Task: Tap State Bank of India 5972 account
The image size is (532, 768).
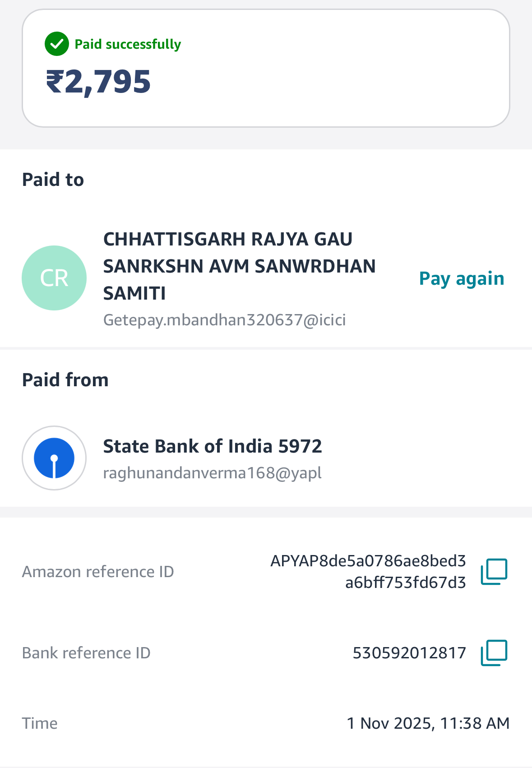Action: [213, 446]
